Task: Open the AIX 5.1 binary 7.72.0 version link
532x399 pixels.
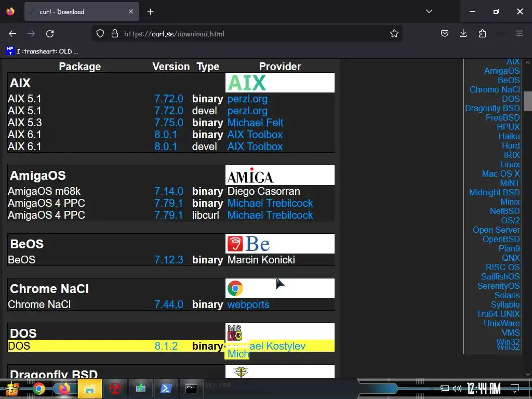Action: [x=169, y=99]
